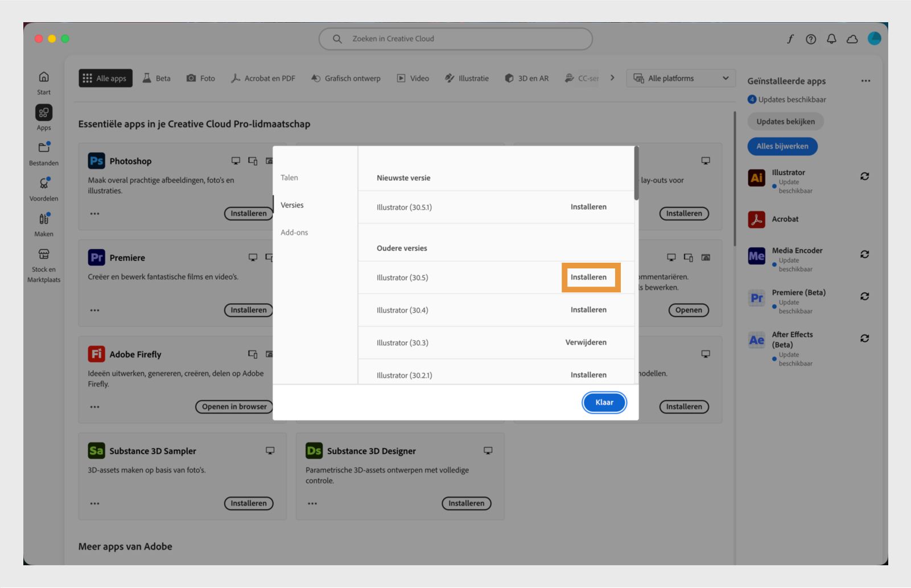The image size is (911, 588).
Task: Open Substance 3D Designer card three-dot menu
Action: pyautogui.click(x=312, y=504)
